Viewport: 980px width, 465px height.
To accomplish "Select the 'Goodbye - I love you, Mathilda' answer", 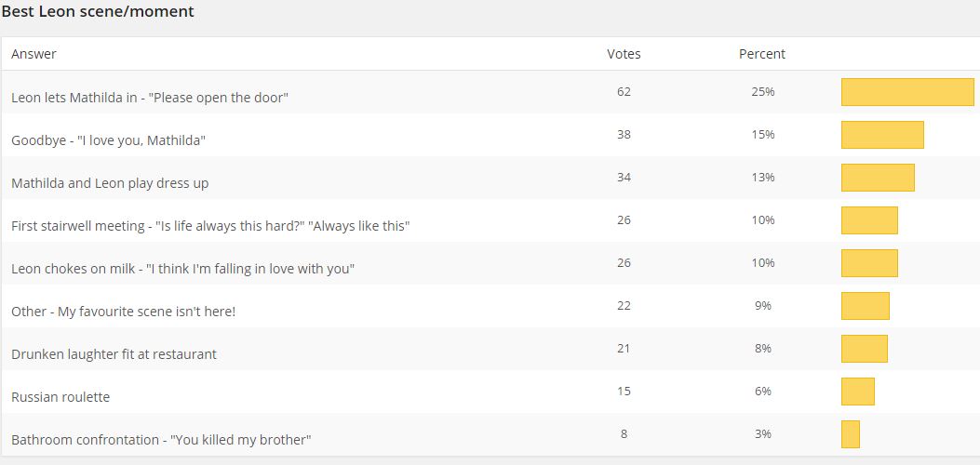I will pos(109,140).
